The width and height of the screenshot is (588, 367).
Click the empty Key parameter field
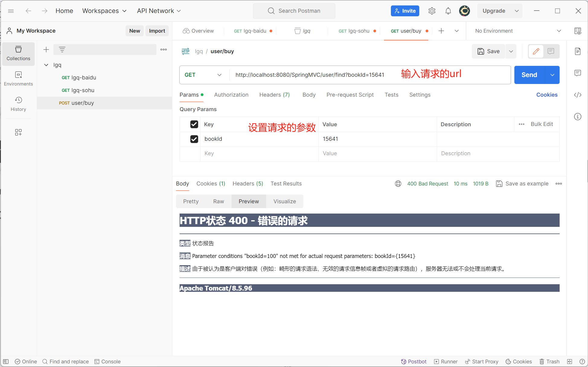click(260, 153)
